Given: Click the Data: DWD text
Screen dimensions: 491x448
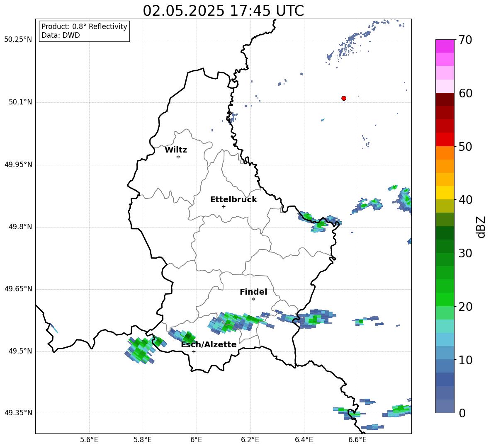Looking at the screenshot, I should tap(61, 35).
